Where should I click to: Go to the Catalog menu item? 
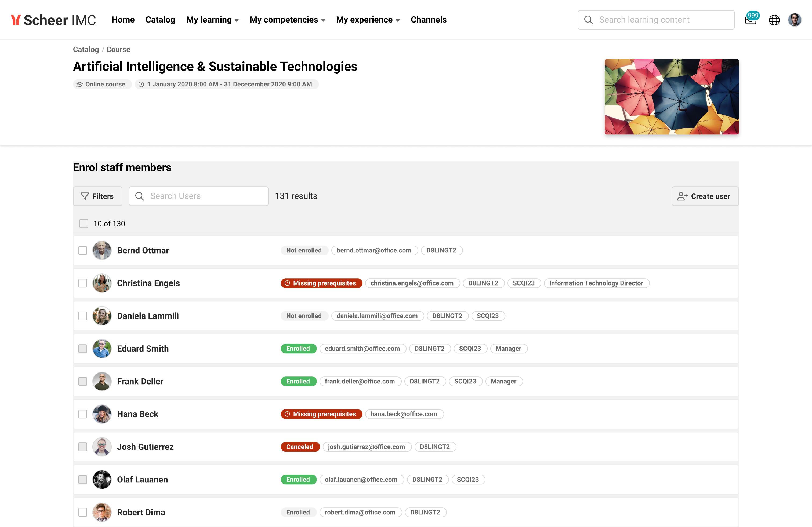[160, 20]
